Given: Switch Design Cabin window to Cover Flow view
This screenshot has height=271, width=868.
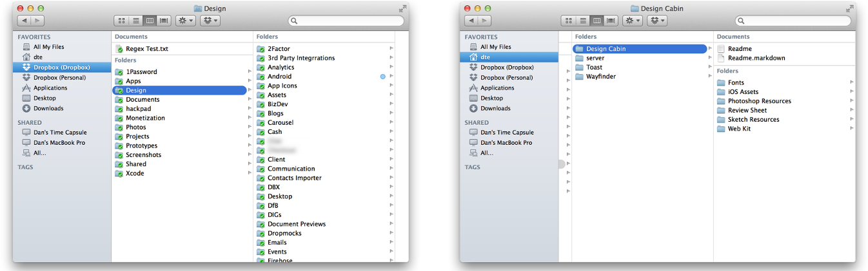Looking at the screenshot, I should coord(611,21).
